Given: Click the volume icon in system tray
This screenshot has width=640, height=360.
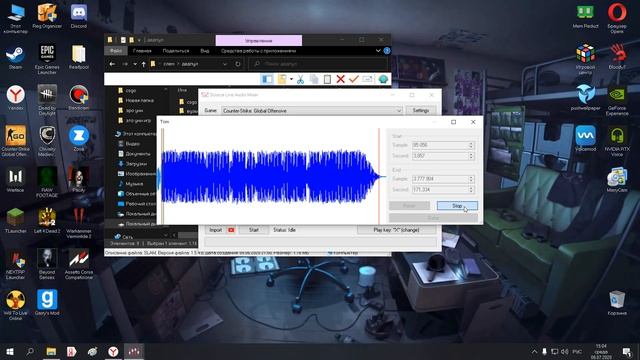Looking at the screenshot, I should click(564, 351).
